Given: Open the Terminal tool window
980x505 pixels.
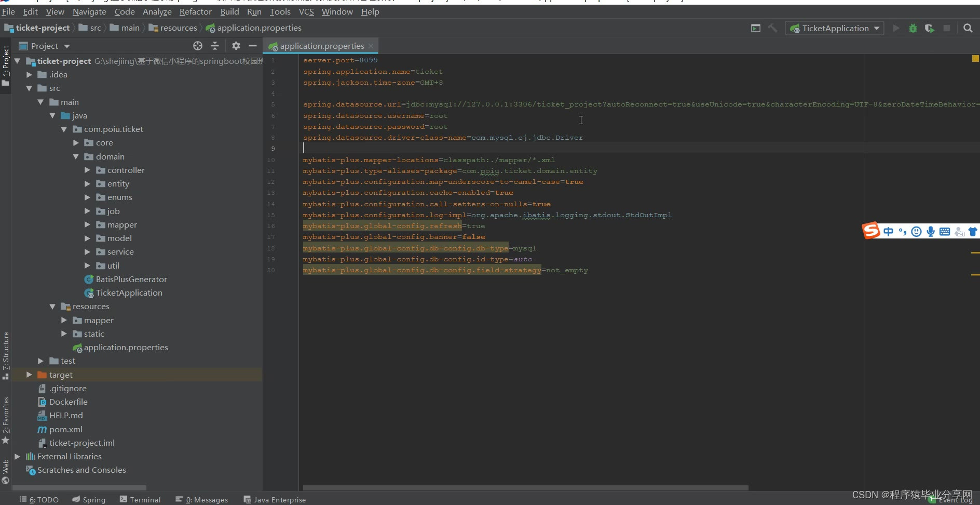Looking at the screenshot, I should 140,499.
